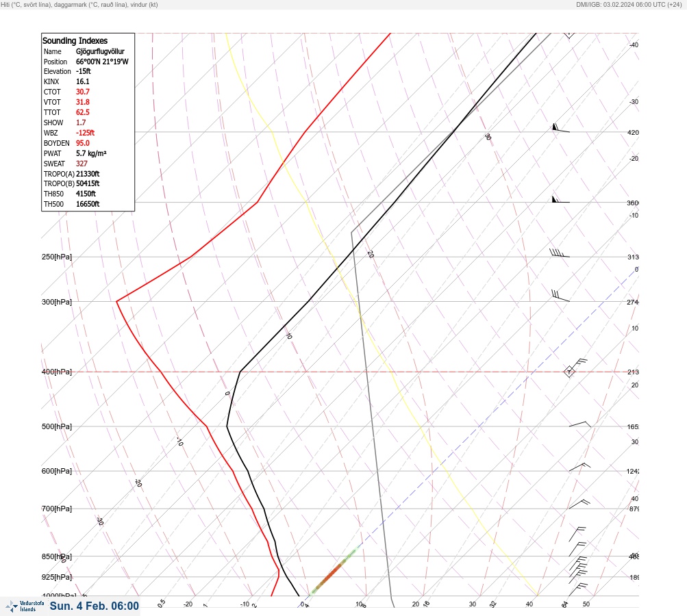Click the 600[hPa] pressure label
This screenshot has height=616, width=687.
pos(57,471)
